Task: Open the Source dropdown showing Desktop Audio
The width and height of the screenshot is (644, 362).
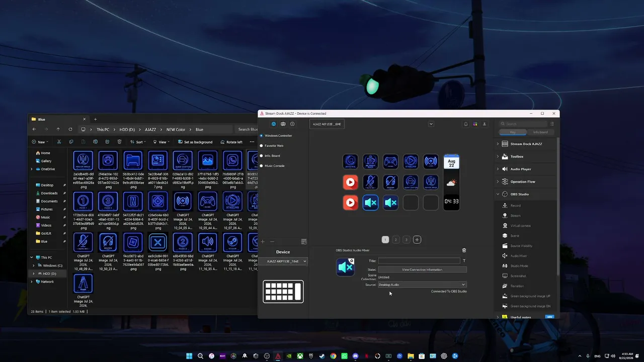Action: [x=422, y=285]
